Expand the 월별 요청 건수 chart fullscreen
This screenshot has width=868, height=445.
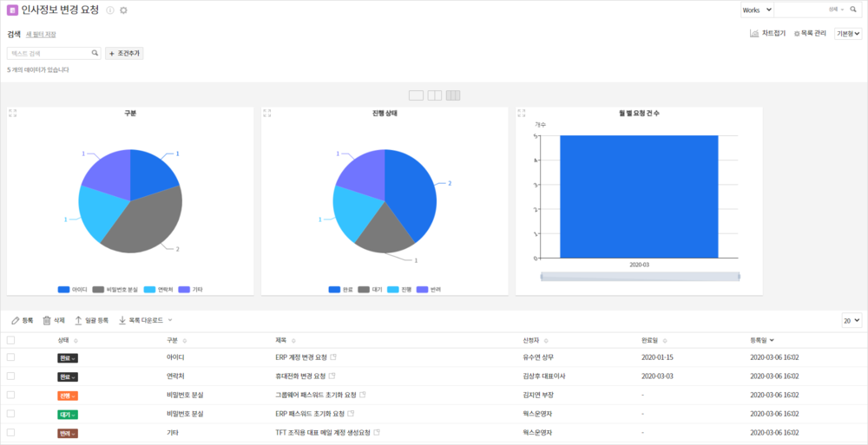click(522, 113)
